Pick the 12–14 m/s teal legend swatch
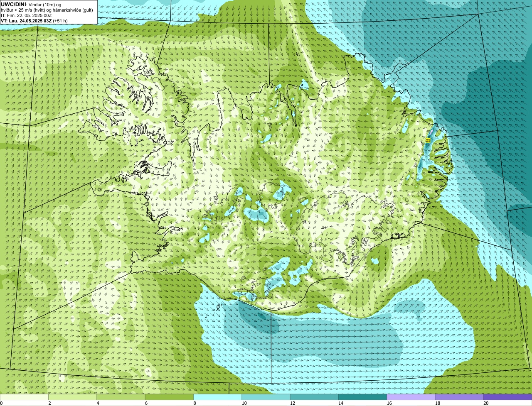The height and width of the screenshot is (406, 532). point(314,397)
